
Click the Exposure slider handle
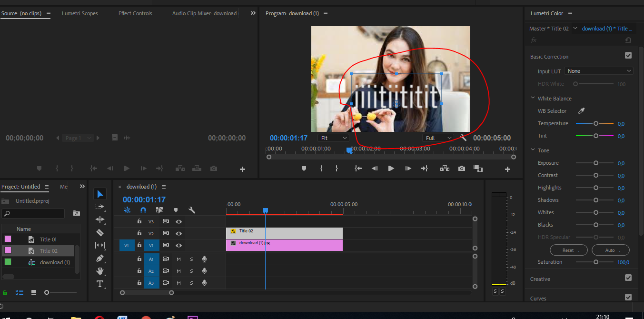pyautogui.click(x=595, y=163)
